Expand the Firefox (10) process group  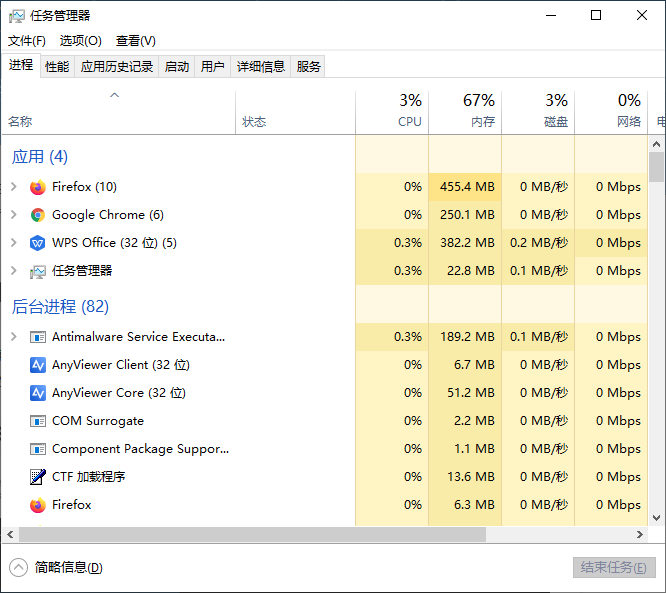(13, 187)
